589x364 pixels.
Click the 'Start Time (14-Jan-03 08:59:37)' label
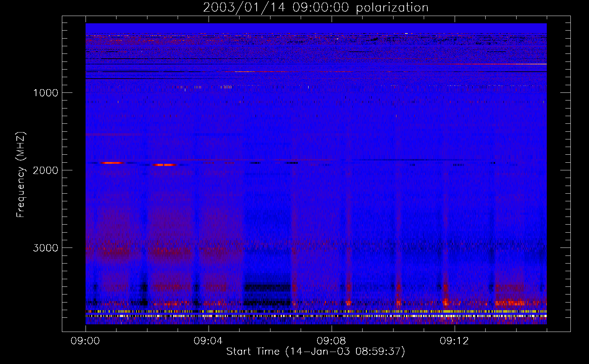pos(316,352)
